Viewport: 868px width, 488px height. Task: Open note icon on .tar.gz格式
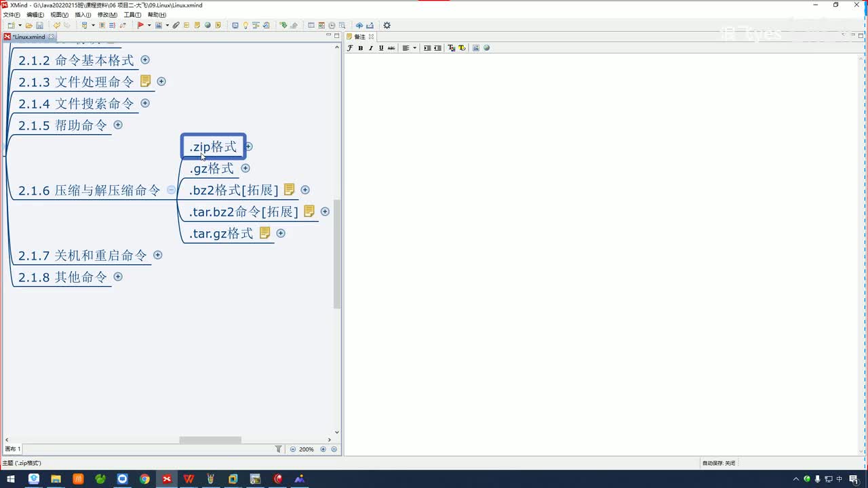(264, 233)
